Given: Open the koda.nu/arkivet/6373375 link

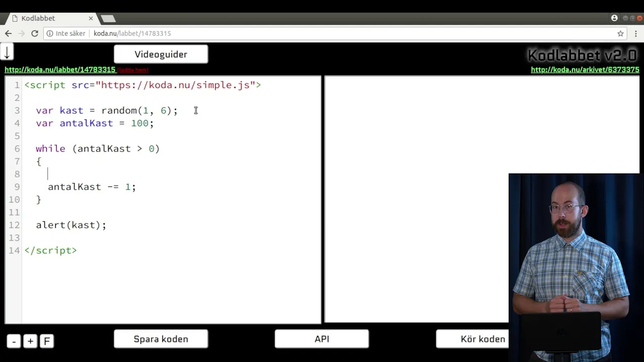Looking at the screenshot, I should click(585, 70).
